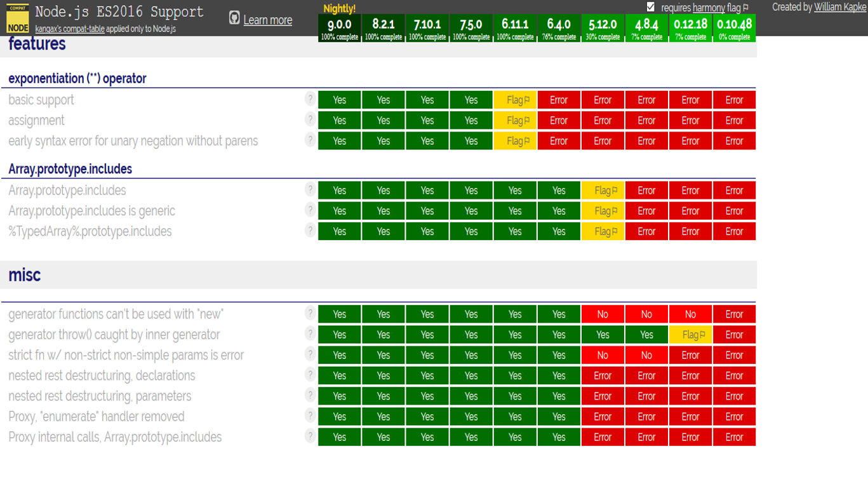868x486 pixels.
Task: Select the 6.4.0 version column header
Action: (559, 28)
